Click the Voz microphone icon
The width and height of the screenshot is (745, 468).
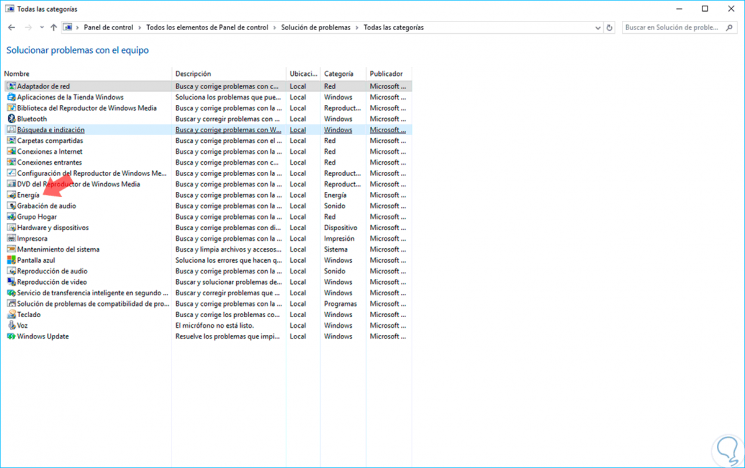[x=11, y=325]
